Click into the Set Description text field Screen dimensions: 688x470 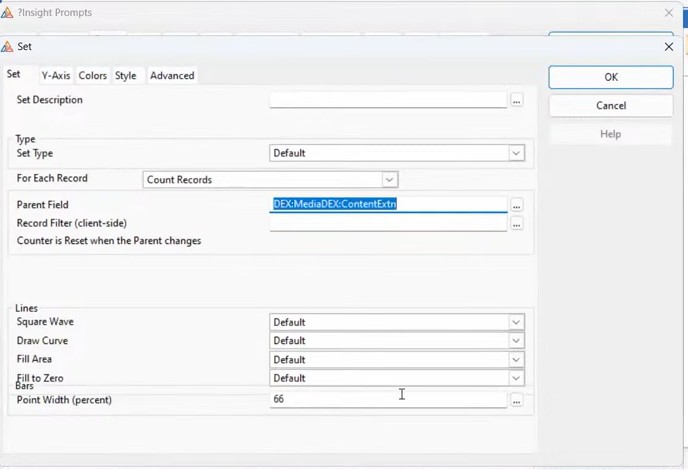point(388,100)
